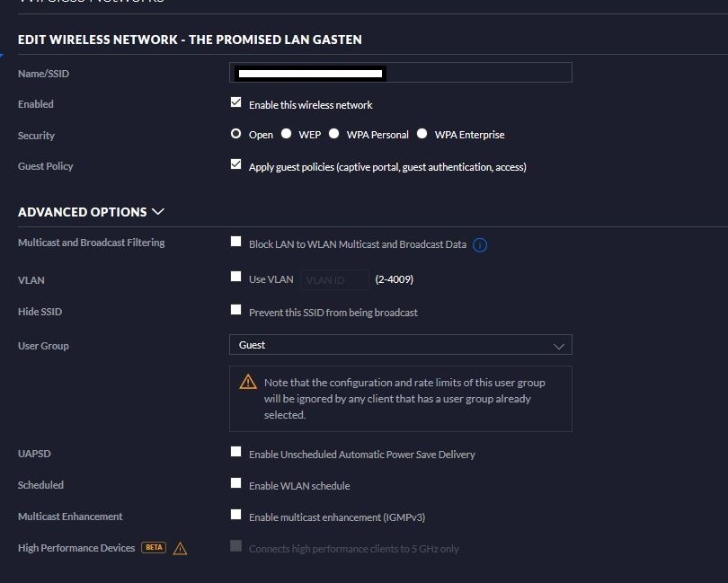Click the BETA badge icon

[154, 547]
